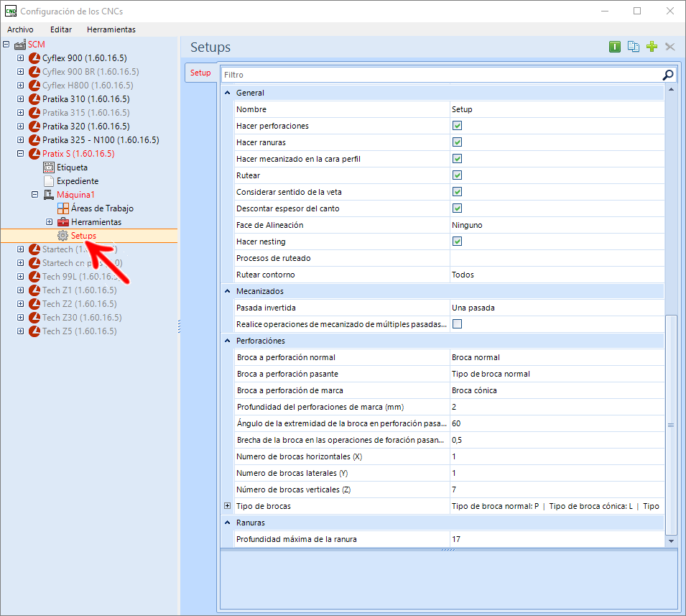Click the duplicate setup (two pages) icon
The image size is (686, 616).
tap(633, 47)
